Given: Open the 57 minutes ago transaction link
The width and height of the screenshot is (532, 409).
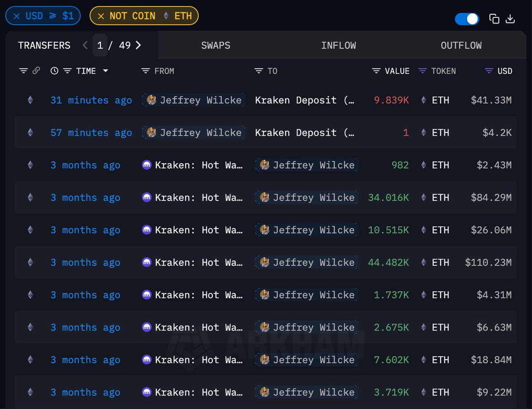Looking at the screenshot, I should (x=91, y=133).
